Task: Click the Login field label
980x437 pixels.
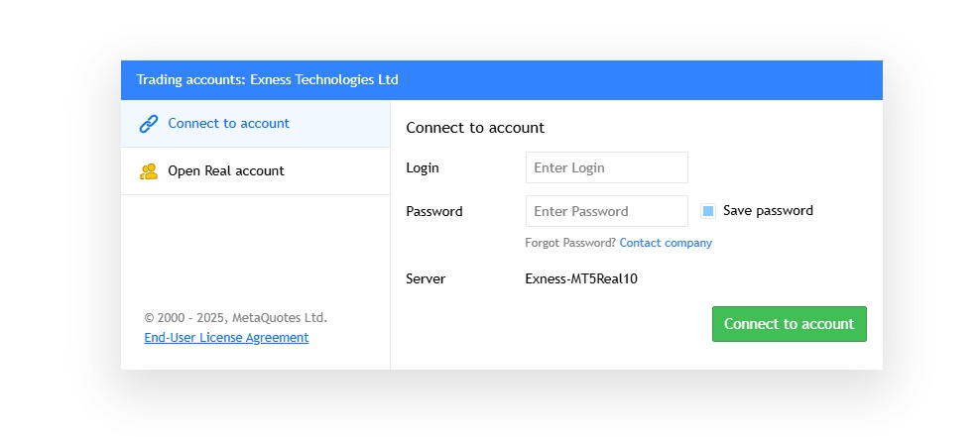Action: pyautogui.click(x=423, y=167)
